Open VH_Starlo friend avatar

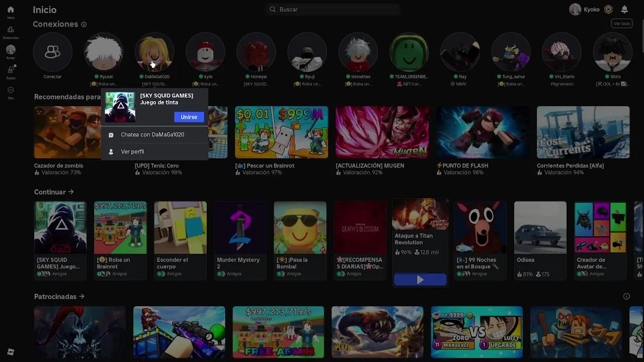click(561, 52)
